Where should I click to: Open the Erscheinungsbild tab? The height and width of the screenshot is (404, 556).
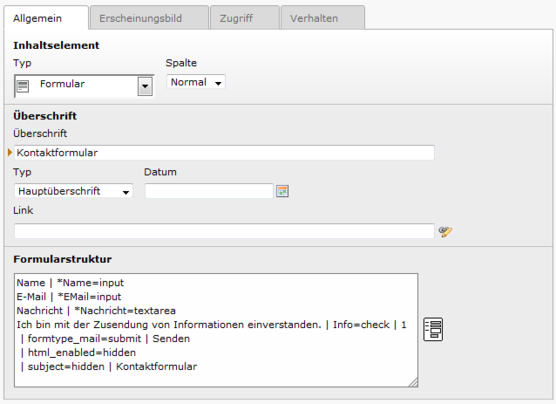point(149,18)
